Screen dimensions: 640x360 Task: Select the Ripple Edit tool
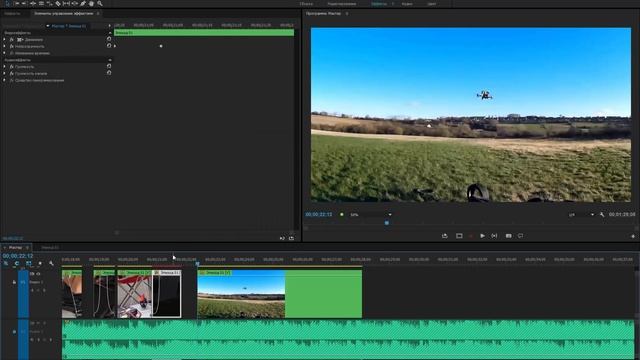(x=33, y=3)
